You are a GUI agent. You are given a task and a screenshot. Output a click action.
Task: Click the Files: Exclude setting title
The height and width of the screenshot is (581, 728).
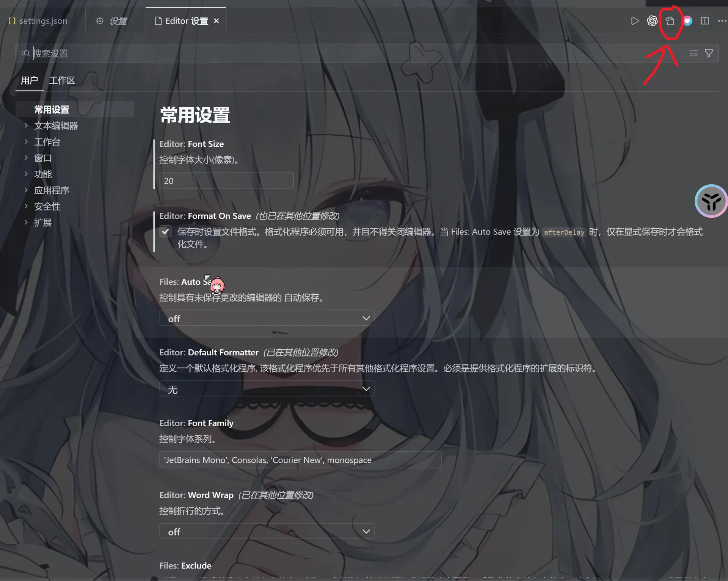[x=185, y=566]
